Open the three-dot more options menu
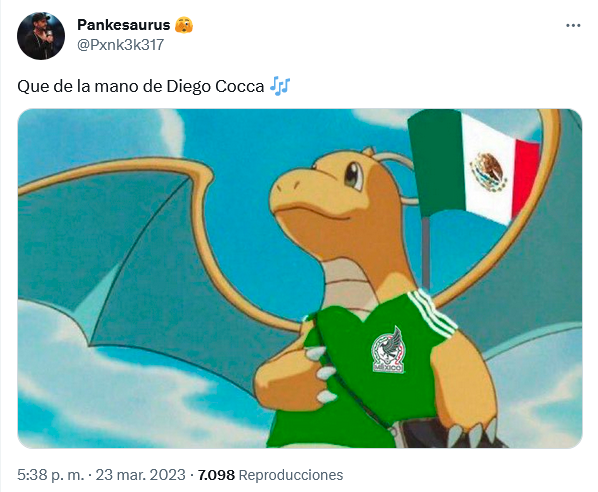598x492 pixels. [573, 26]
